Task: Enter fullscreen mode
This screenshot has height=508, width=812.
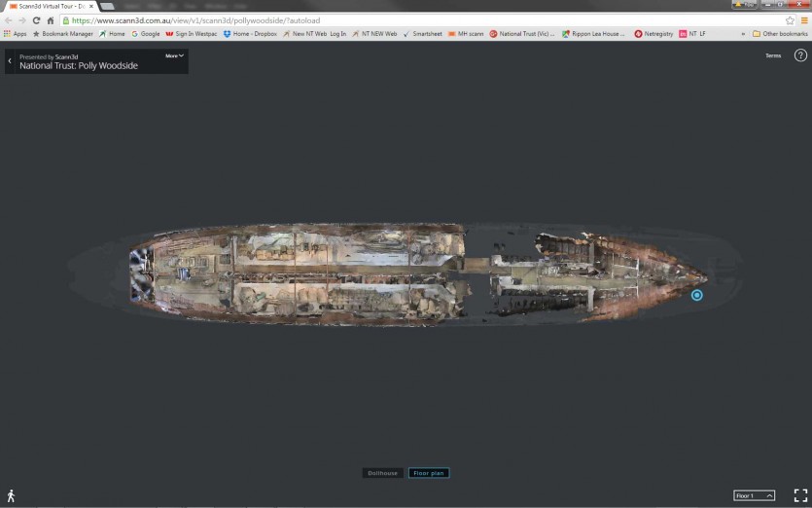Action: coord(800,495)
